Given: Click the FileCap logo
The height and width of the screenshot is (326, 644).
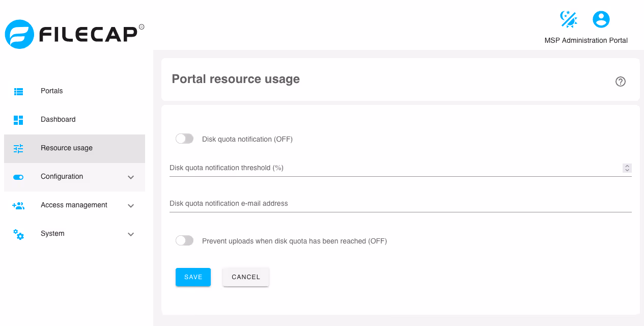Looking at the screenshot, I should (x=74, y=34).
